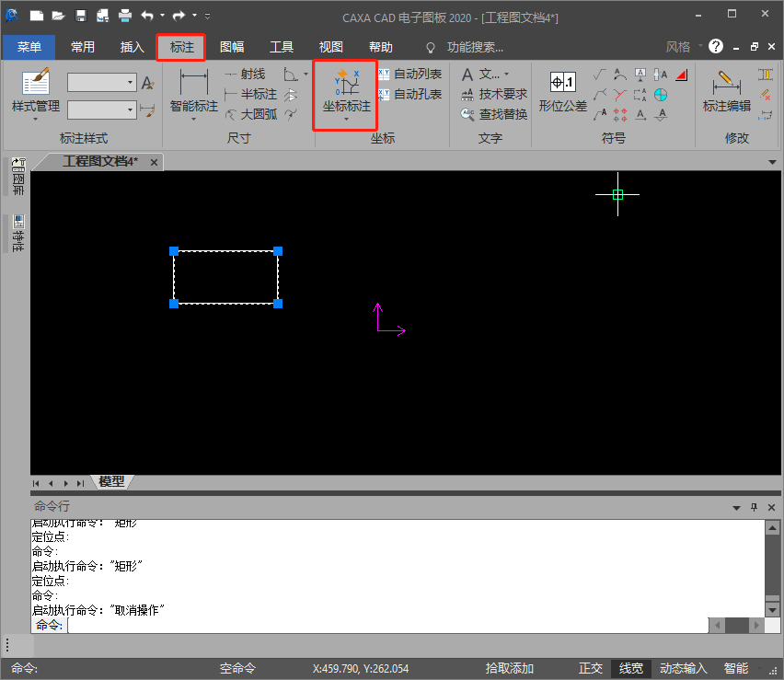The image size is (784, 680).
Task: Click the print icon in the quick toolbar
Action: coord(125,16)
